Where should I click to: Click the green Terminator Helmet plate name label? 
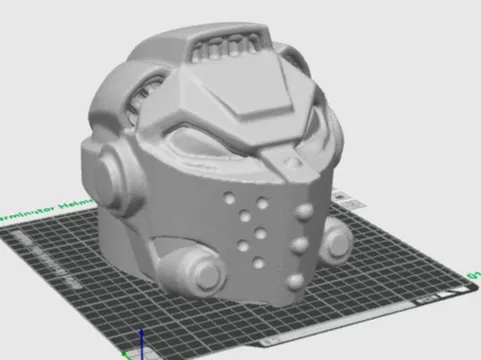pos(46,209)
